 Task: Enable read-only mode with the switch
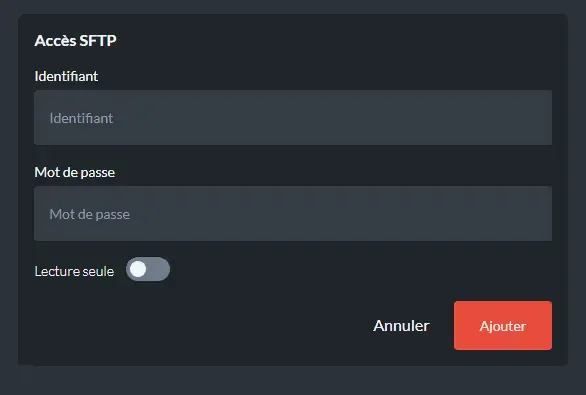pyautogui.click(x=148, y=269)
